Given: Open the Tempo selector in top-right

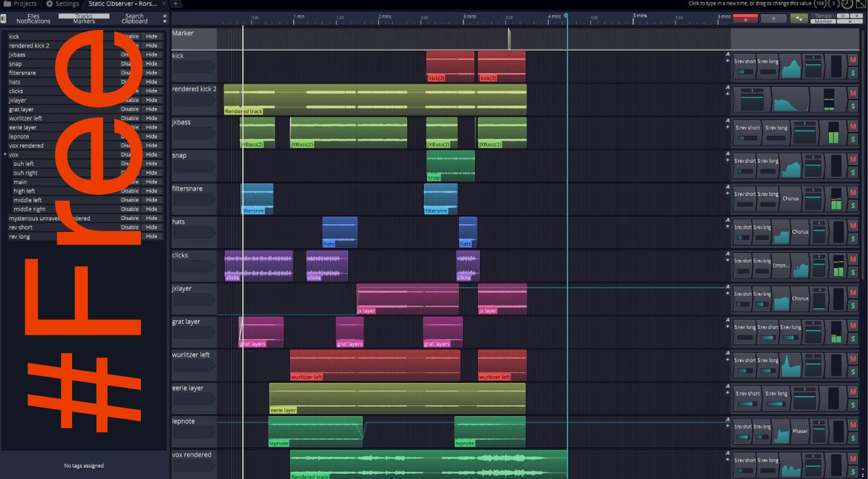Looking at the screenshot, I should point(823,16).
